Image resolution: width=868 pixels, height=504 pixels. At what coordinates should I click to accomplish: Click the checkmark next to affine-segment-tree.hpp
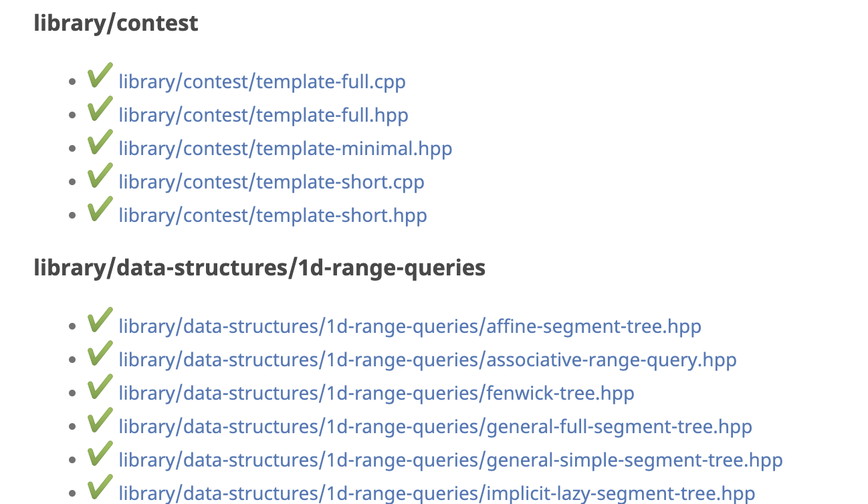coord(99,322)
